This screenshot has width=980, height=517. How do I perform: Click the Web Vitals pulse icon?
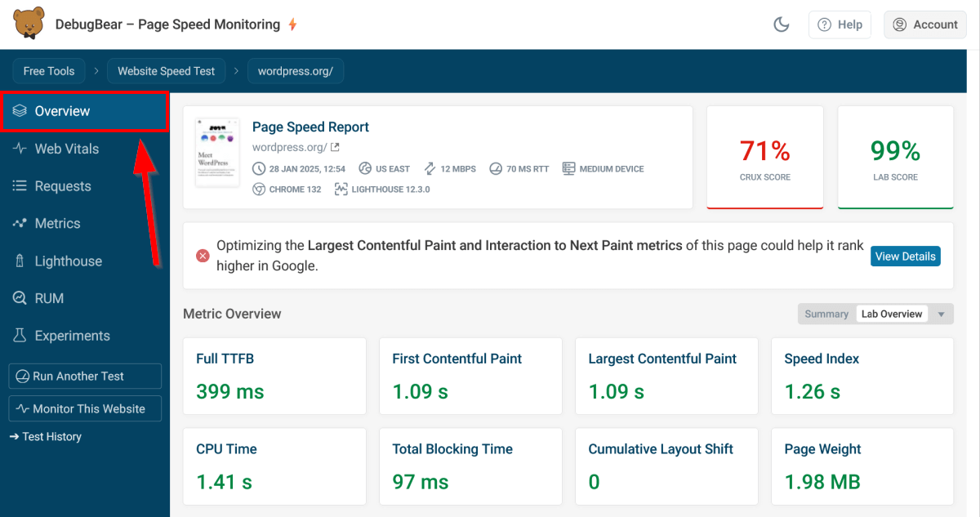pyautogui.click(x=20, y=149)
